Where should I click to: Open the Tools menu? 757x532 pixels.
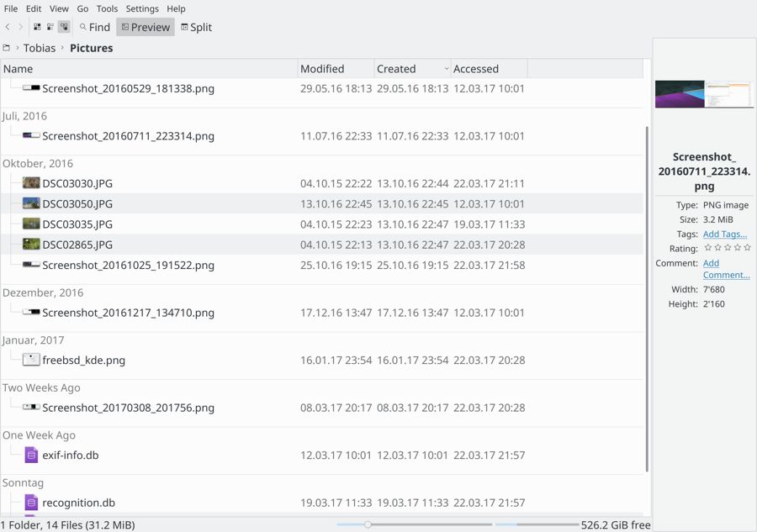[x=107, y=8]
